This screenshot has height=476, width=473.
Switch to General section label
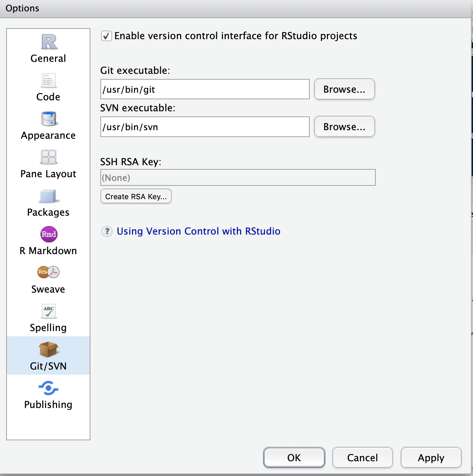coord(48,58)
